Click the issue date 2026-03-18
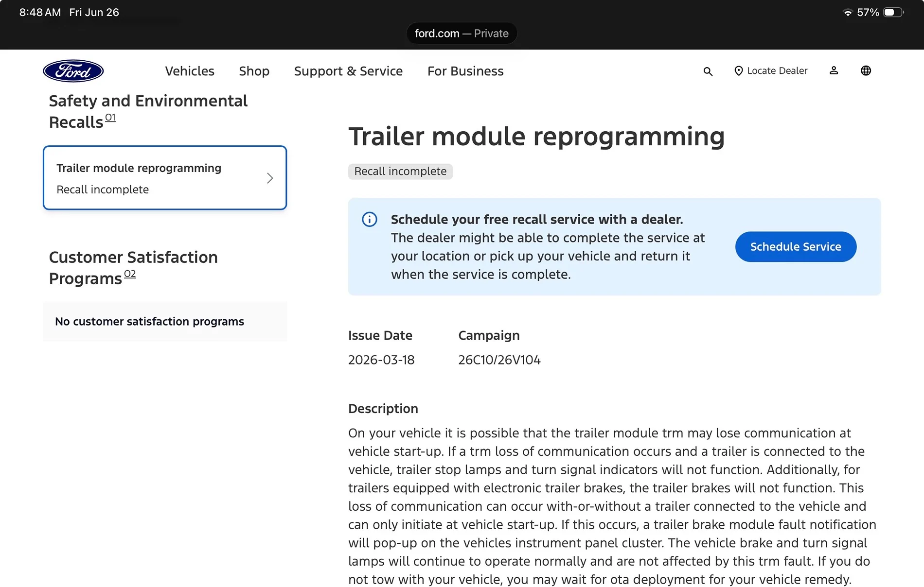 pyautogui.click(x=381, y=360)
